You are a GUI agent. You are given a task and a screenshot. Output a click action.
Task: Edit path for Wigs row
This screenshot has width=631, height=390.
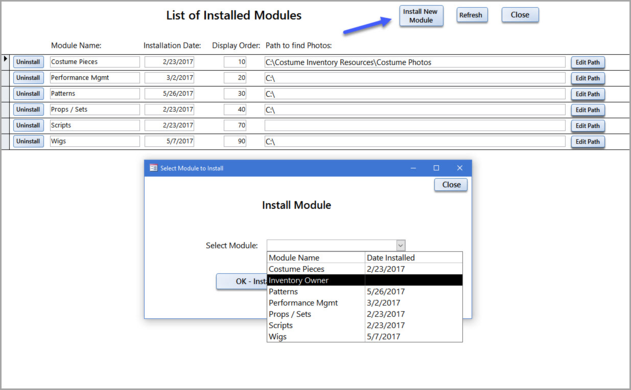[588, 142]
